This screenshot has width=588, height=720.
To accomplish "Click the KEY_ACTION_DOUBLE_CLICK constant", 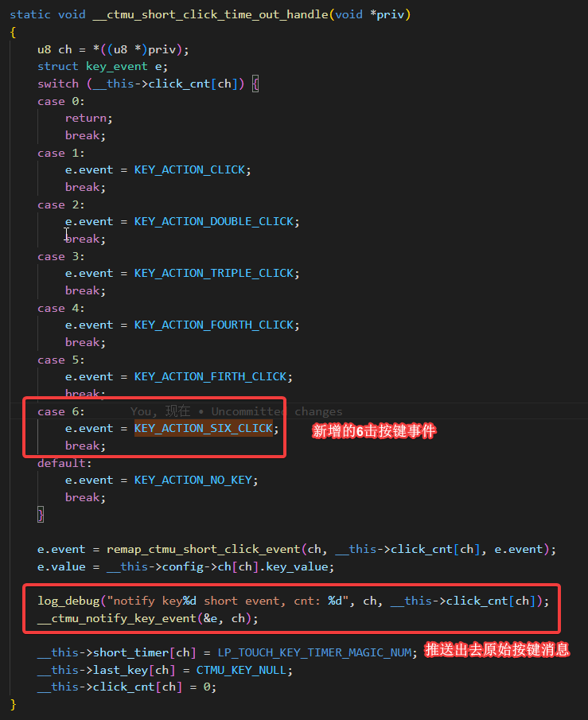I will pos(214,221).
